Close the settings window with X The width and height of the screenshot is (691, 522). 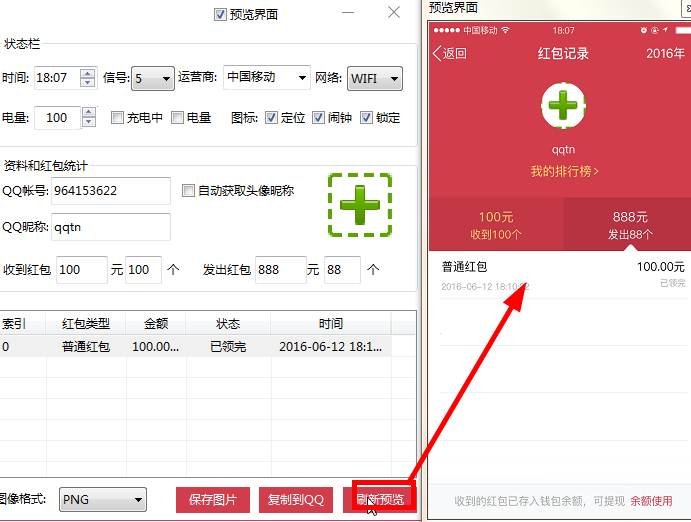tap(394, 12)
